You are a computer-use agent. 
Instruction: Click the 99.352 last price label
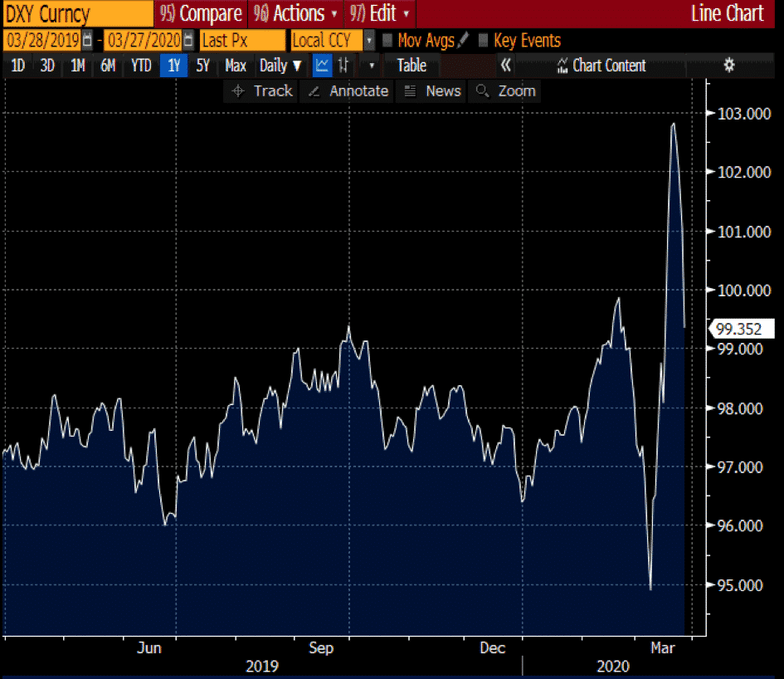point(742,329)
